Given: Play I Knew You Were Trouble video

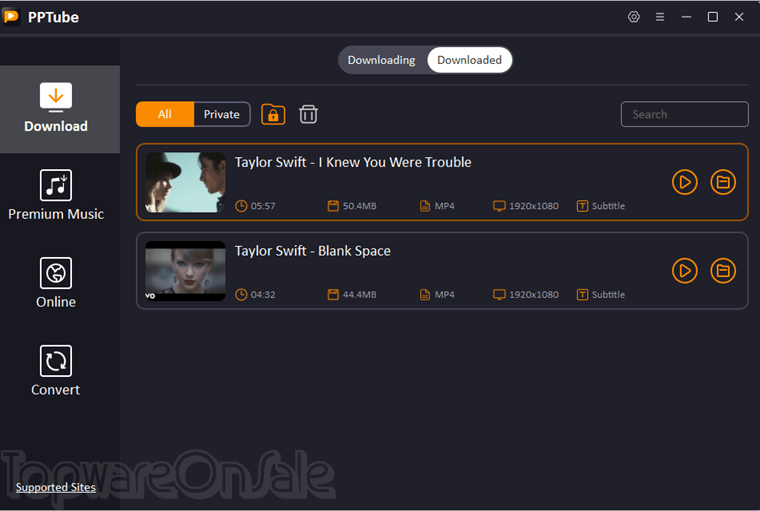Looking at the screenshot, I should (684, 182).
